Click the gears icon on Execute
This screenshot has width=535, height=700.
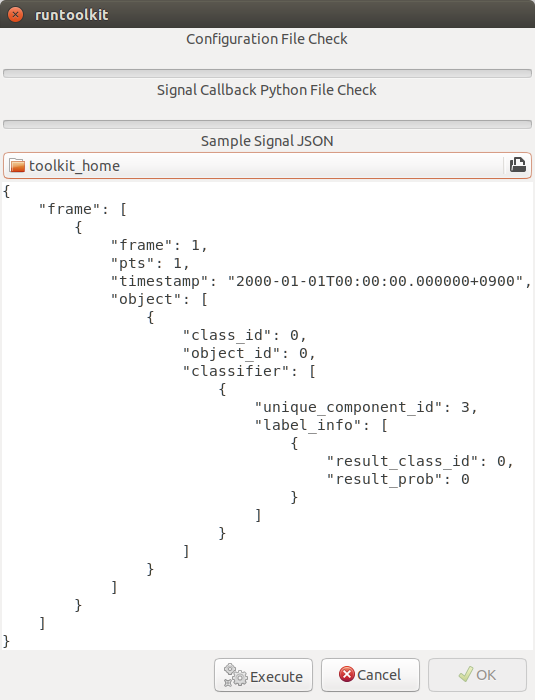point(235,675)
